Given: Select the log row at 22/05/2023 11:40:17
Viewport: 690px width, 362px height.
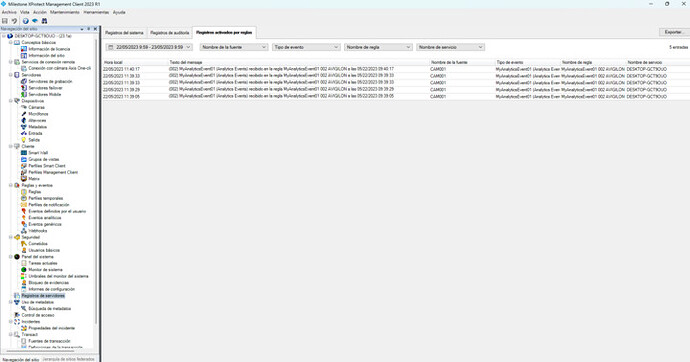Looking at the screenshot, I should coord(396,69).
